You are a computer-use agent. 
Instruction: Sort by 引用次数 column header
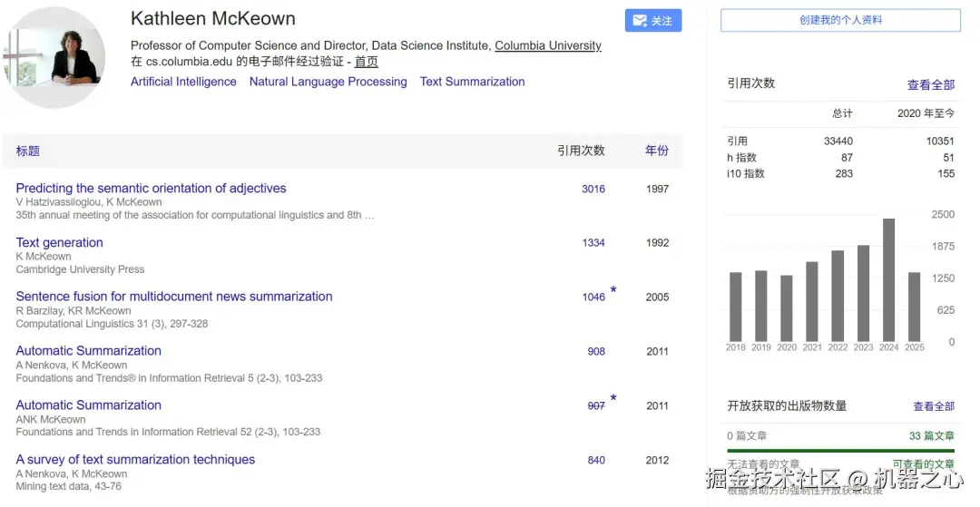coord(581,151)
